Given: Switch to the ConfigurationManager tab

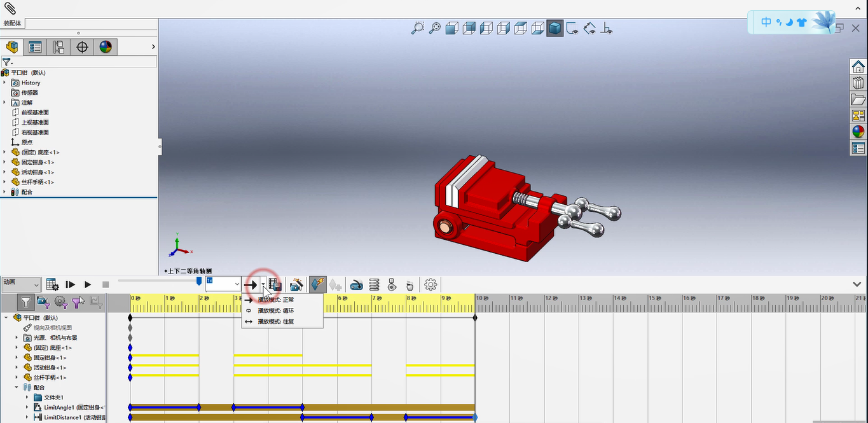Looking at the screenshot, I should click(x=59, y=46).
